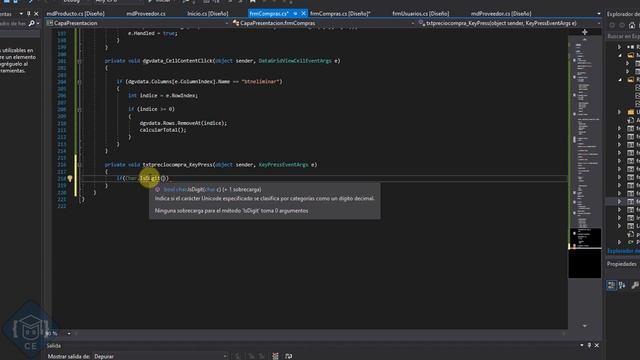Click the Salida panel title
The image size is (640, 360).
(53, 345)
